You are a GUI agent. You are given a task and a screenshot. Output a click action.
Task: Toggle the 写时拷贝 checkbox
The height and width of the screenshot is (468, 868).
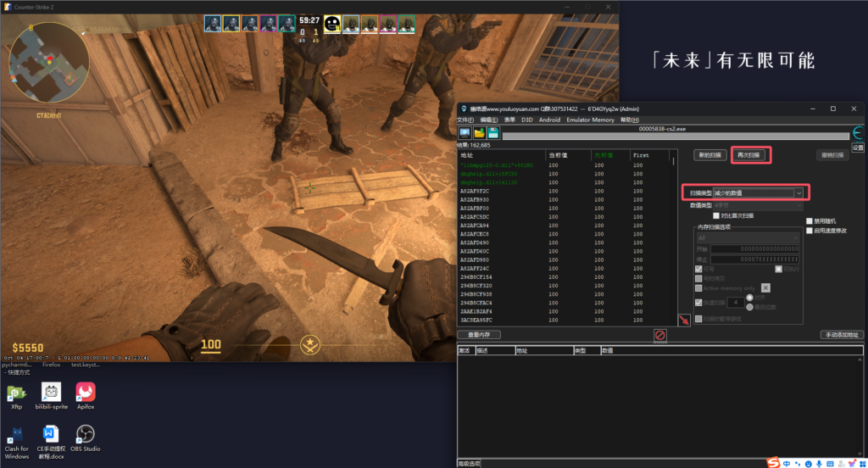point(698,279)
